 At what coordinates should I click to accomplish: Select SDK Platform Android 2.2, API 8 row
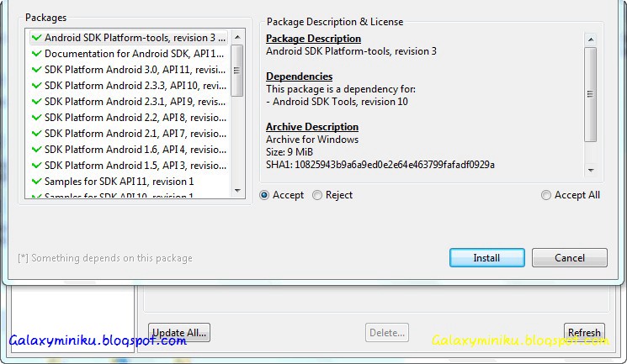[129, 118]
